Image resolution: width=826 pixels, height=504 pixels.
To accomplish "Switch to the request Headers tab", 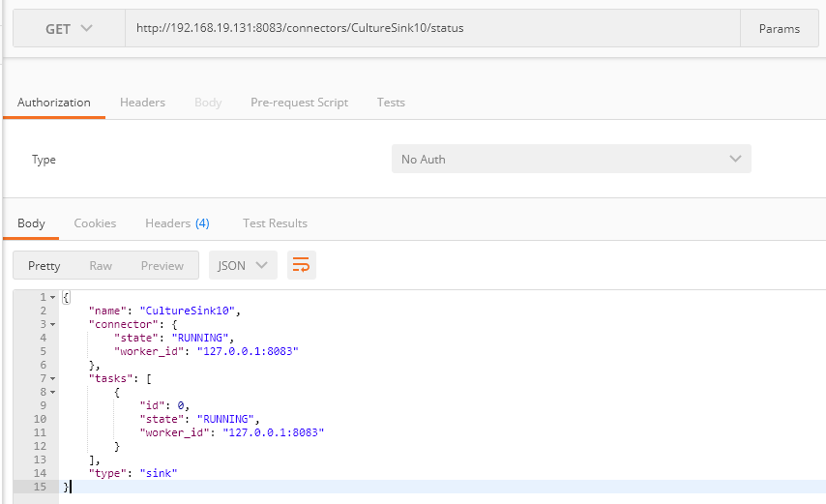I will (x=142, y=103).
